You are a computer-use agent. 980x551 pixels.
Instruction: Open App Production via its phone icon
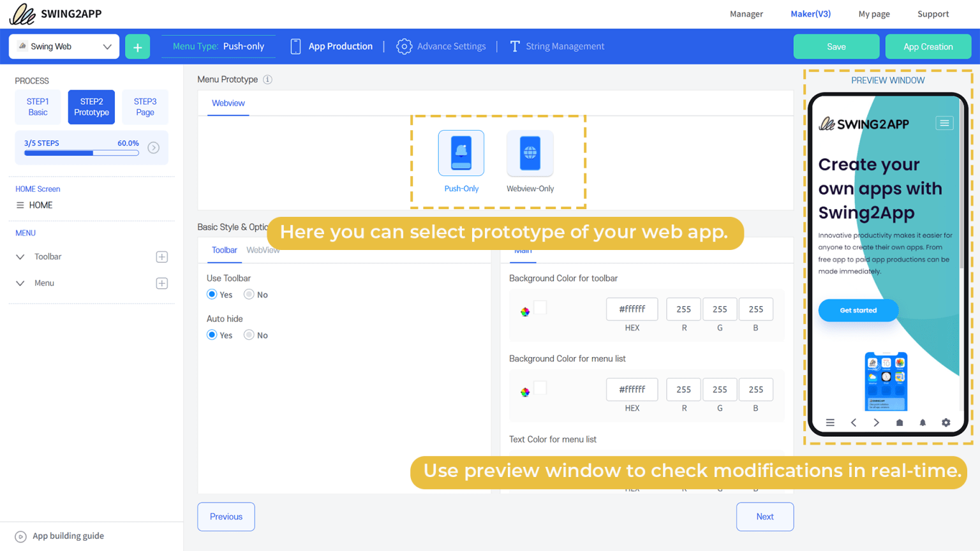295,46
